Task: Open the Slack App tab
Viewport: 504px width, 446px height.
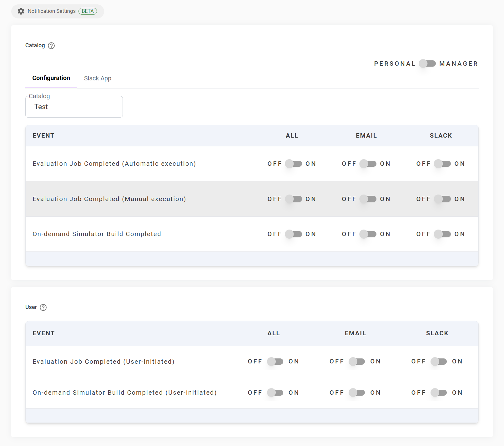Action: (98, 78)
